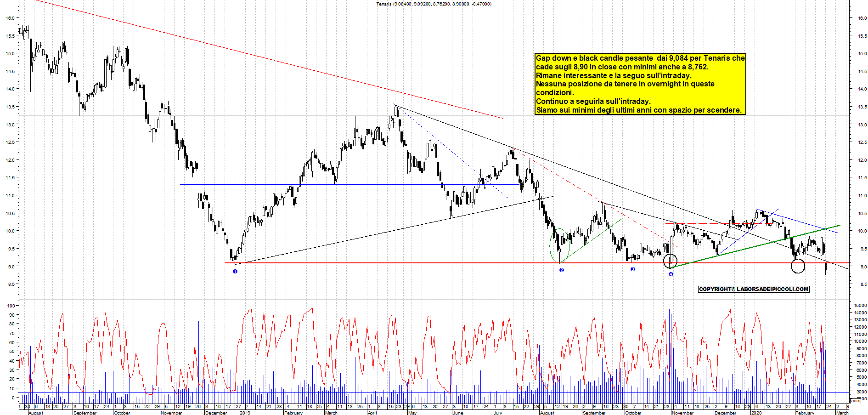Click blue numbered marker 2
The height and width of the screenshot is (415, 868).
[561, 270]
